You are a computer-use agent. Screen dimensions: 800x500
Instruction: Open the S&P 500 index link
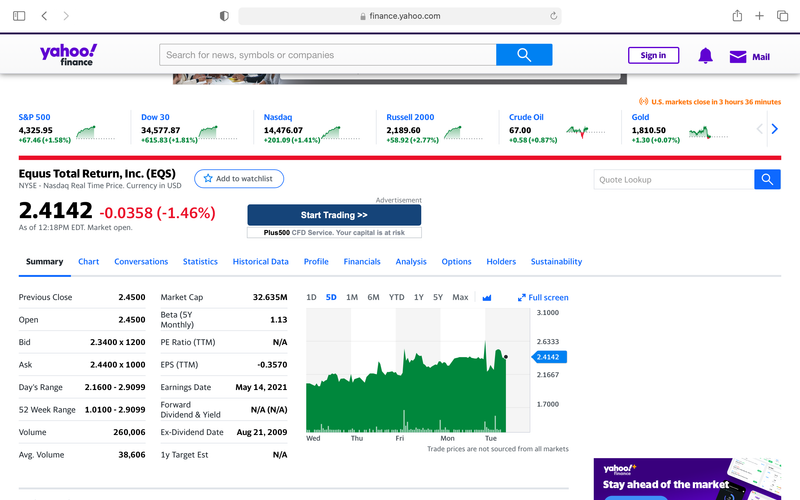(34, 117)
